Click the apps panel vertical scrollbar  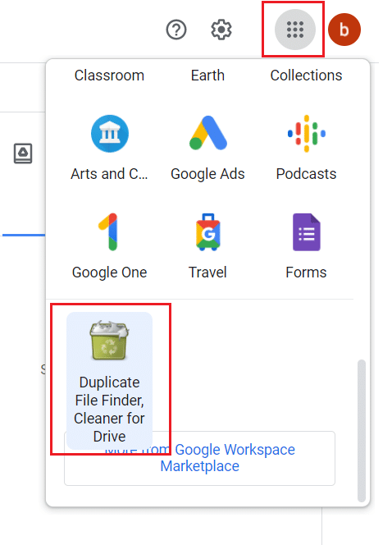click(362, 431)
